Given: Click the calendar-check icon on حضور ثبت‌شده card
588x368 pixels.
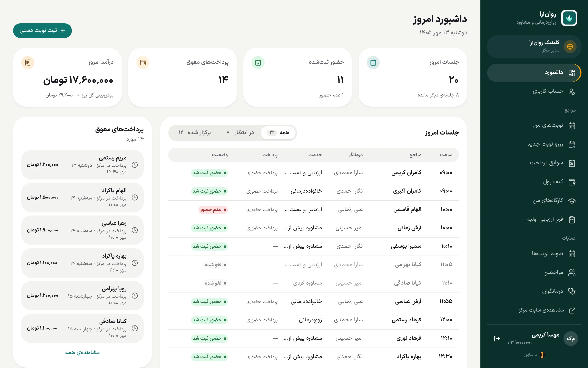Looking at the screenshot, I should (x=258, y=63).
